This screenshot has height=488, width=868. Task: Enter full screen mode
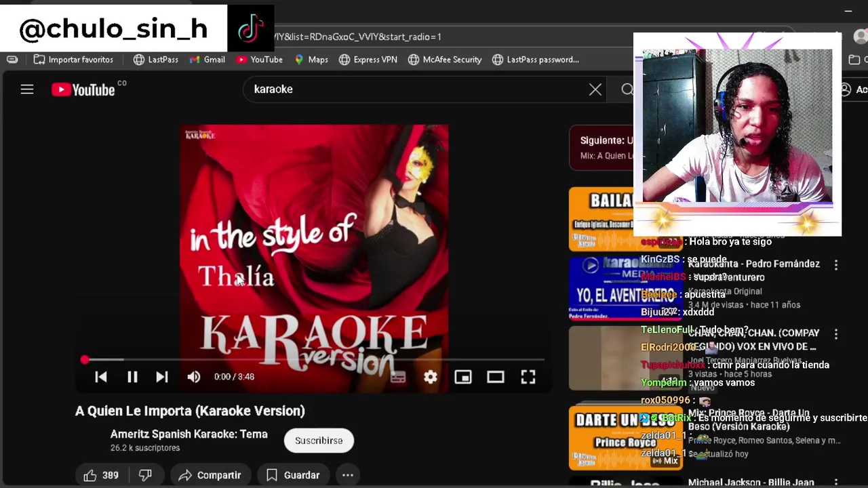528,377
